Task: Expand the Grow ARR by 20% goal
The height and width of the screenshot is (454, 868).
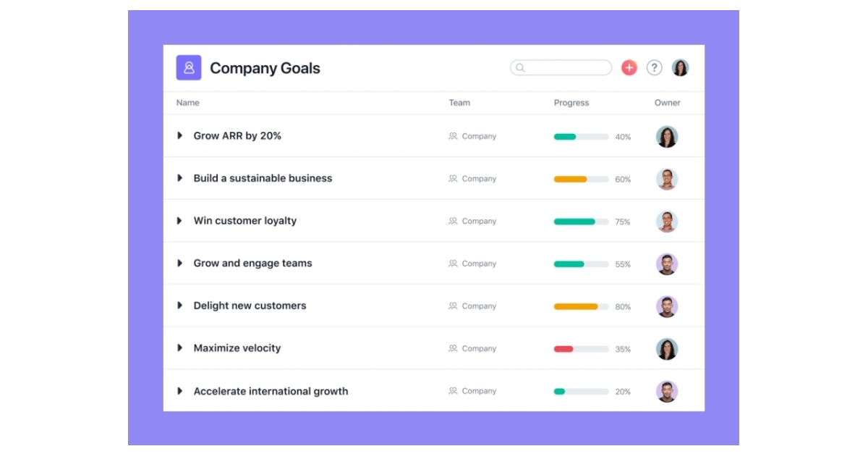Action: point(180,135)
